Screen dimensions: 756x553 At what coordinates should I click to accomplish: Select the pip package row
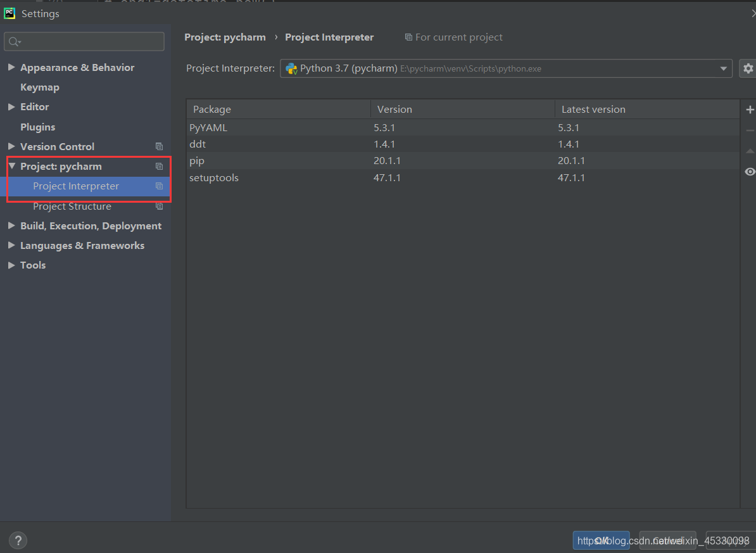click(463, 161)
